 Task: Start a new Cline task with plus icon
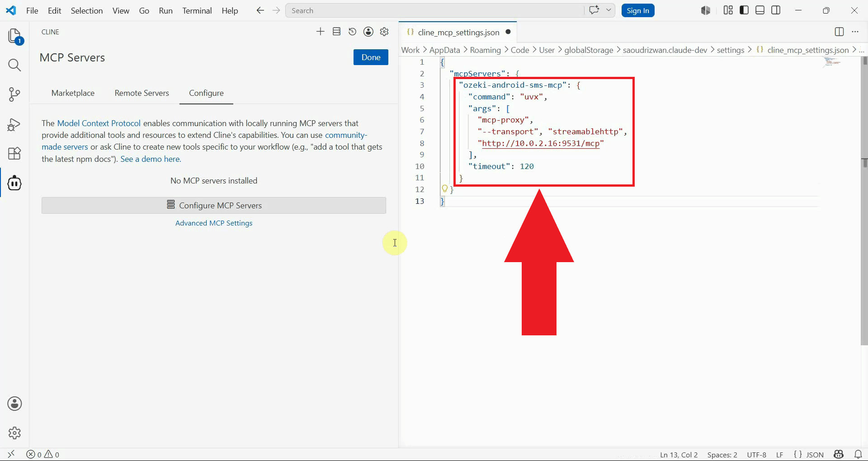[x=321, y=32]
